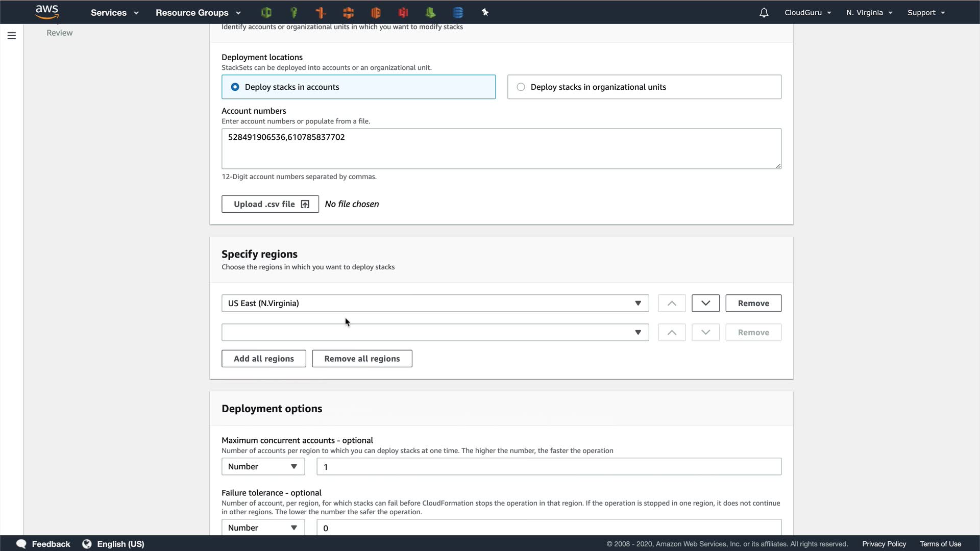Click Add all regions button
The image size is (980, 551).
(x=263, y=359)
